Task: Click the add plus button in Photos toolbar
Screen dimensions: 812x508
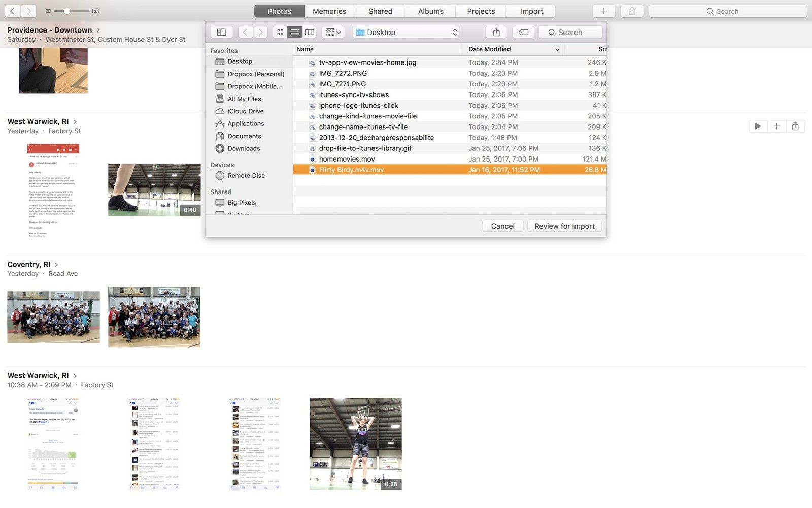Action: [604, 11]
